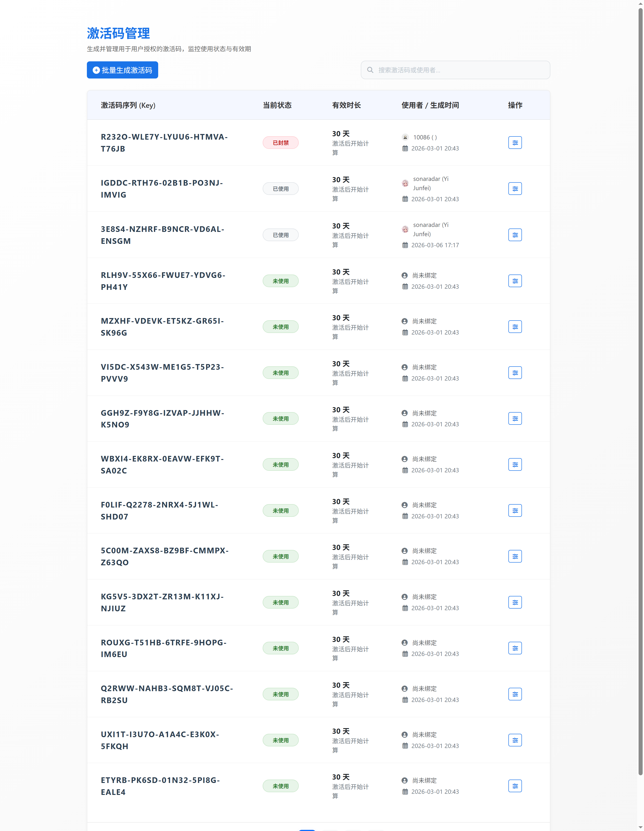Click the 10086 user avatar

tap(405, 137)
